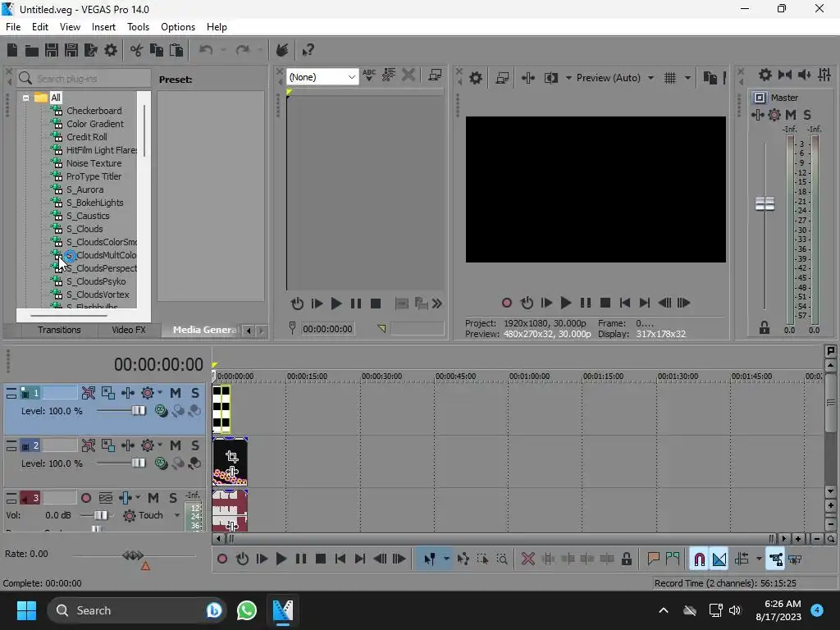The height and width of the screenshot is (630, 840).
Task: Click the Windows Start button
Action: [x=27, y=610]
